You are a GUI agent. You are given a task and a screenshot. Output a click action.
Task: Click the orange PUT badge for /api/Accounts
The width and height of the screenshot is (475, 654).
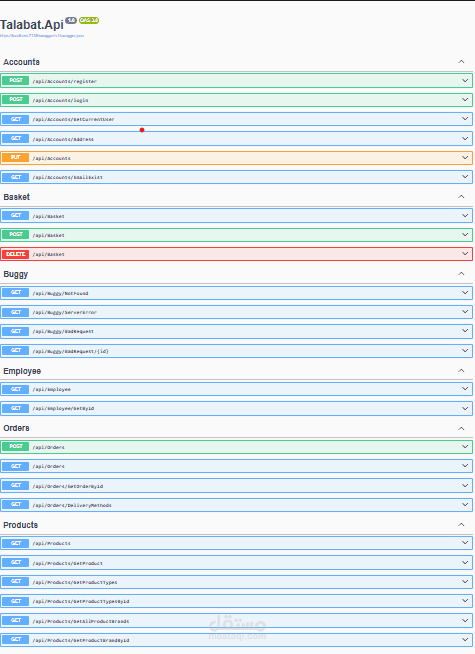pyautogui.click(x=15, y=158)
